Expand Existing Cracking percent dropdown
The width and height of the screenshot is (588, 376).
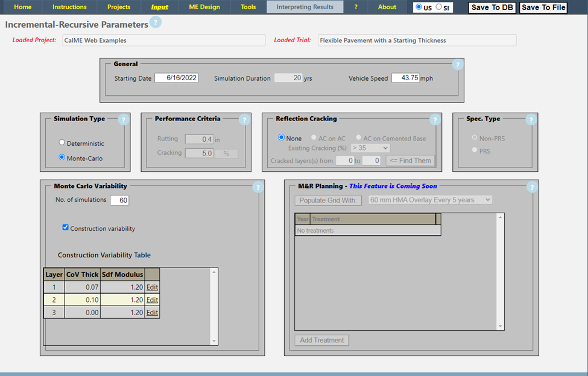coord(370,148)
